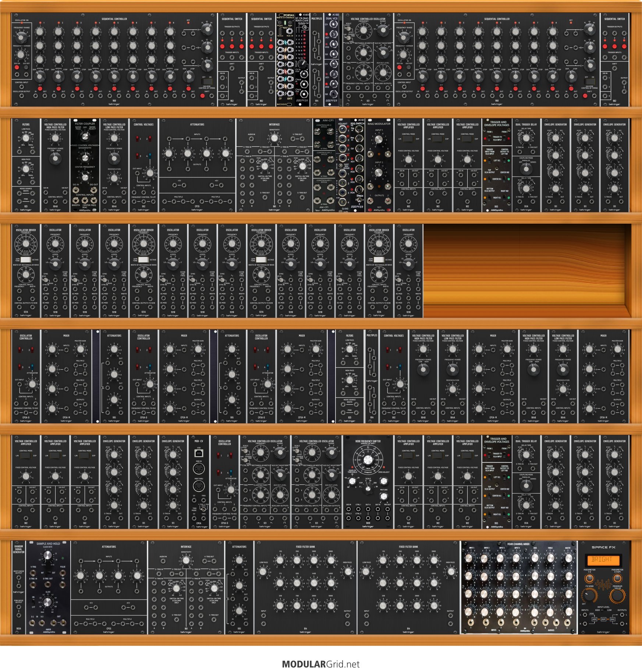The width and height of the screenshot is (642, 672).
Task: Click the Input 1 knob on Ring Modulator
Action: coord(379,140)
